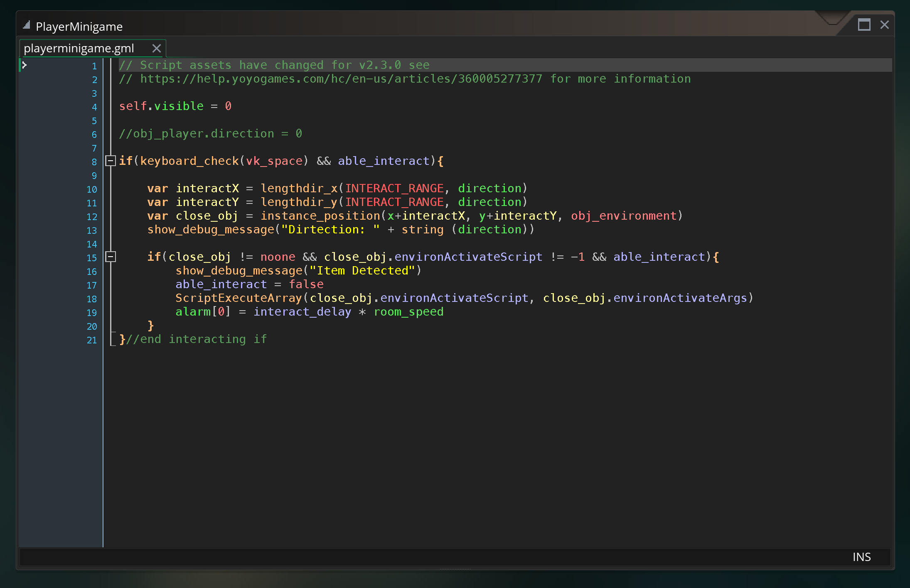Click 'close_obj' variable declaration on line 12
The image size is (910, 588).
(207, 216)
